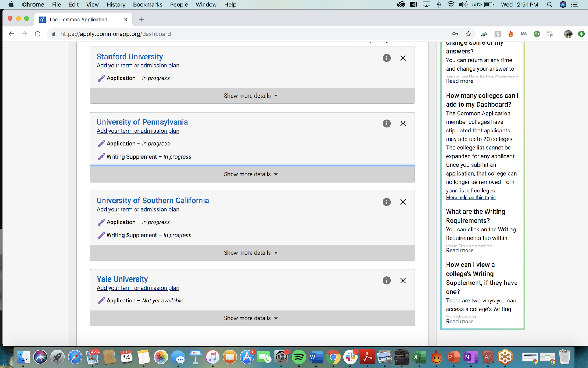Open the Chrome profile avatar
The image size is (588, 368).
click(568, 34)
